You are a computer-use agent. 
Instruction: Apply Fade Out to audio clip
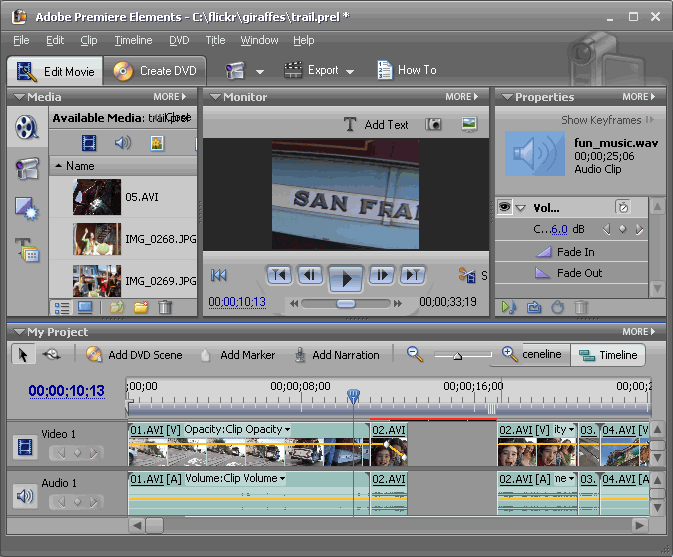pos(569,273)
